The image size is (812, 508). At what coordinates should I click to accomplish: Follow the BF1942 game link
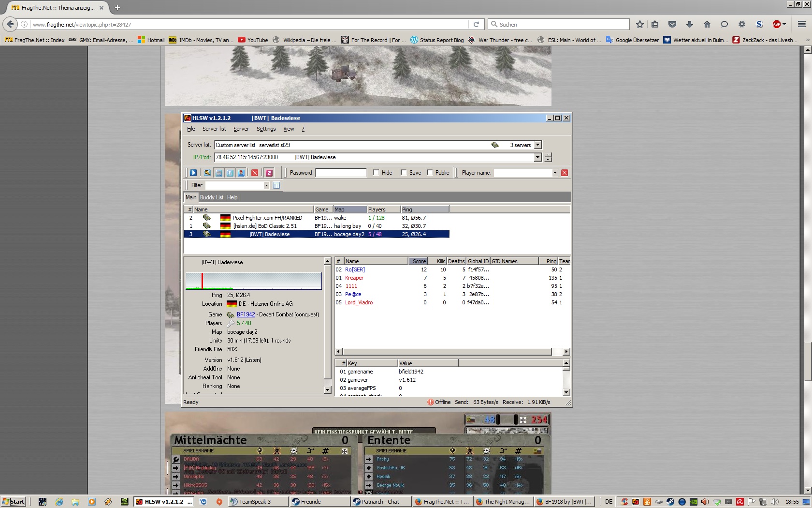click(246, 314)
